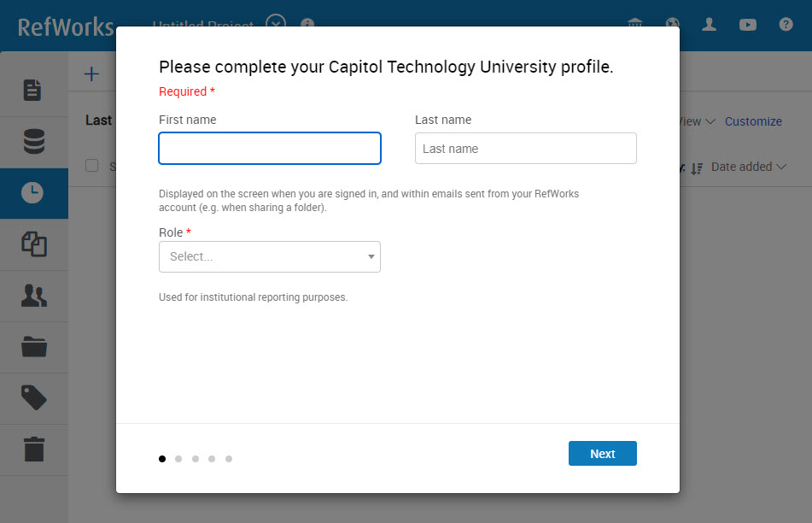Open the Sharing panel (people icon)
The height and width of the screenshot is (523, 812).
[34, 296]
